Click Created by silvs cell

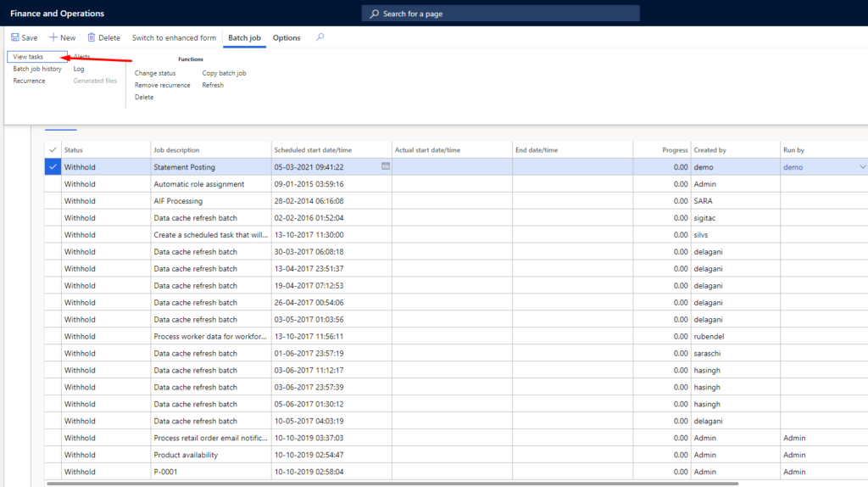pyautogui.click(x=701, y=234)
